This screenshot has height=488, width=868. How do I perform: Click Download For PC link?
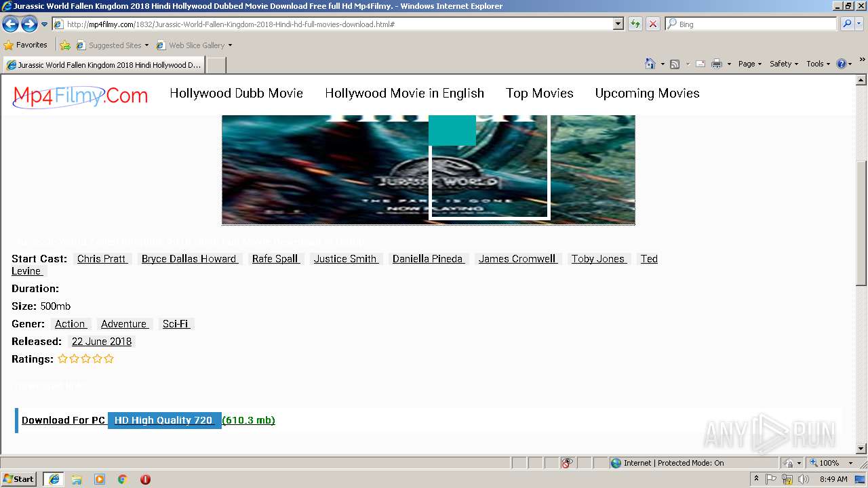[63, 420]
